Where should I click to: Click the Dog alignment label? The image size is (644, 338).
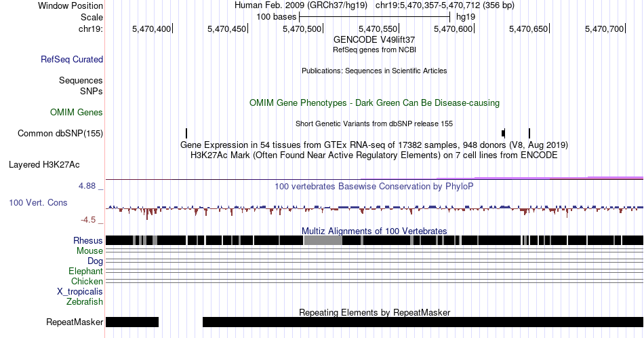(x=95, y=261)
